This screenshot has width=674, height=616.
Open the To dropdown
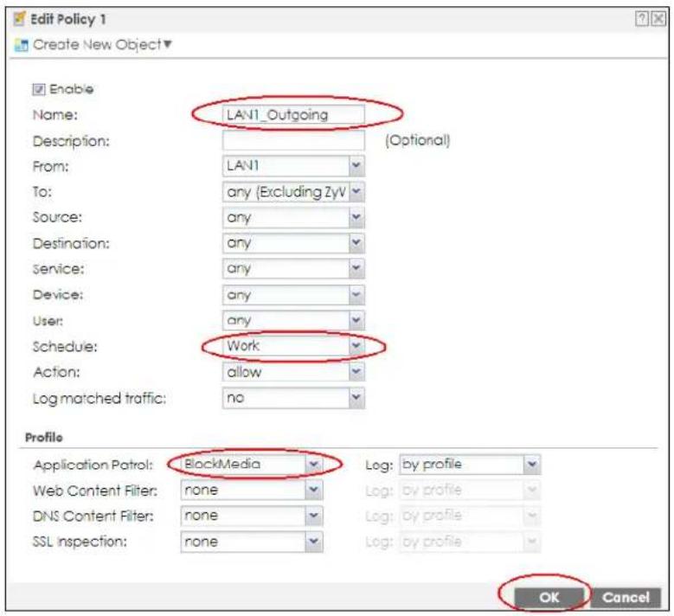coord(293,192)
